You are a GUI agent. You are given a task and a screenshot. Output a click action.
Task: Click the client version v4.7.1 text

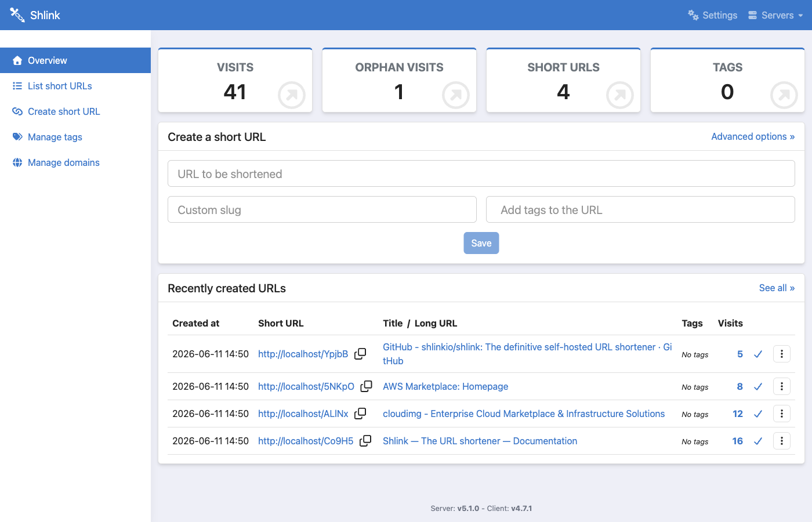pos(521,508)
